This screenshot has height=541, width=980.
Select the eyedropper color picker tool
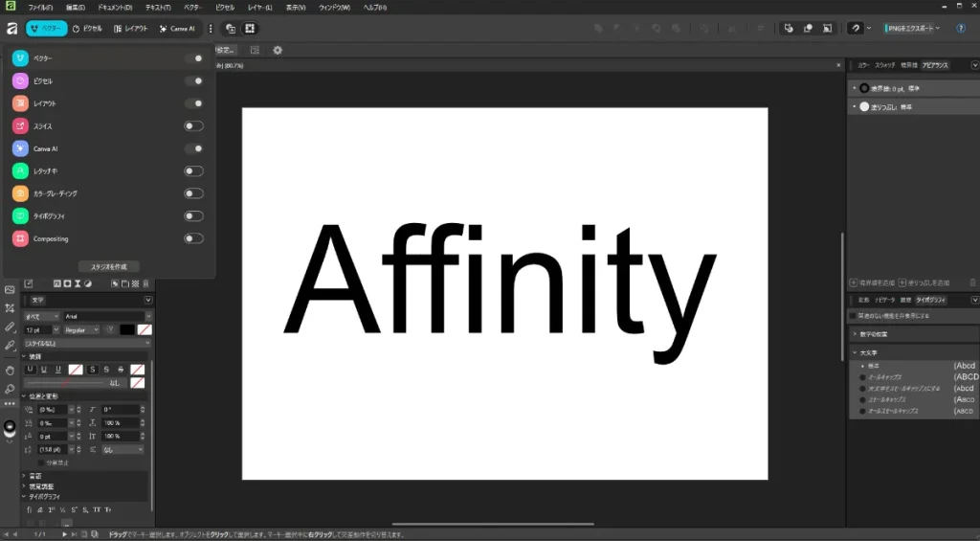pyautogui.click(x=10, y=346)
